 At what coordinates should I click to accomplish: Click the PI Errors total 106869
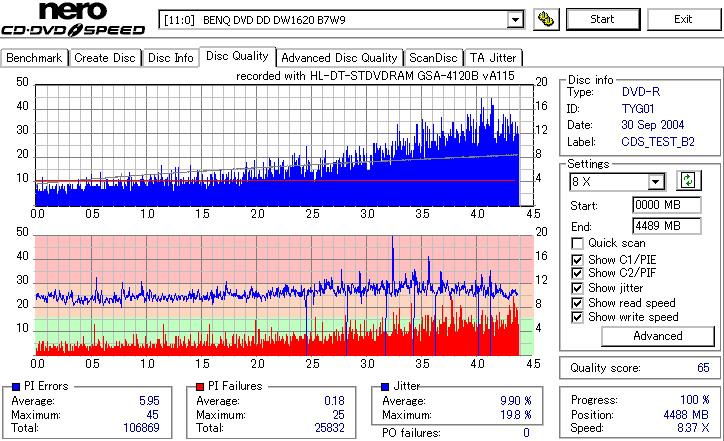(x=141, y=428)
